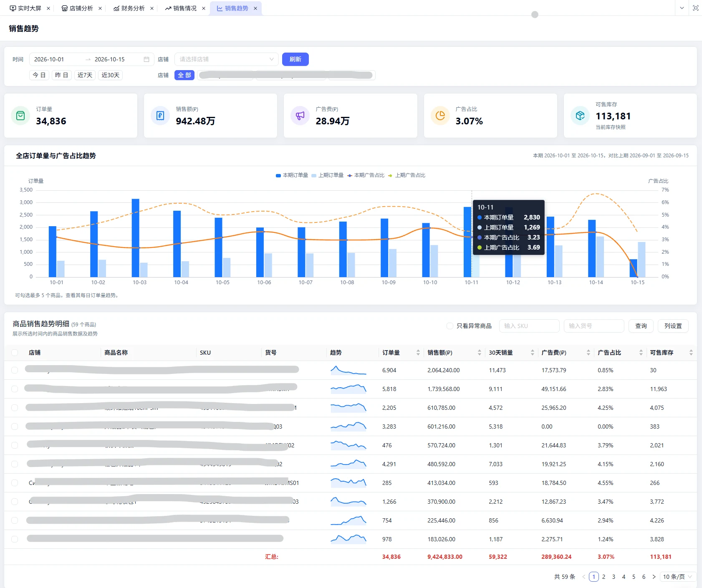Toggle 上期订单量 legend swatch
The width and height of the screenshot is (702, 588).
tap(314, 175)
